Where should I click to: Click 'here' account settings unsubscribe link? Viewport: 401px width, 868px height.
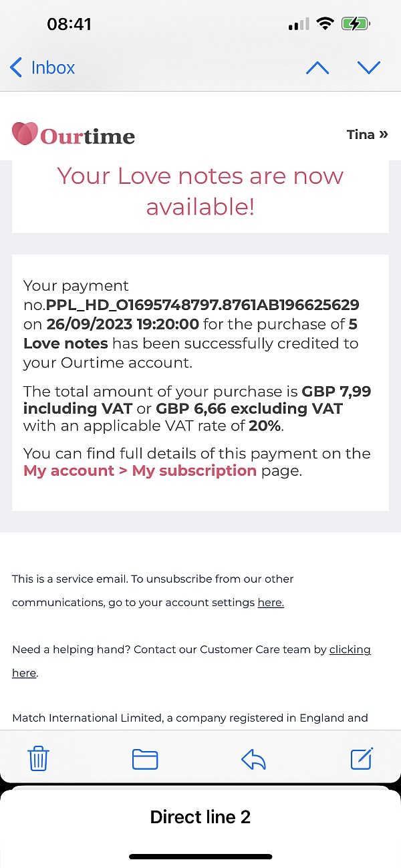[271, 602]
